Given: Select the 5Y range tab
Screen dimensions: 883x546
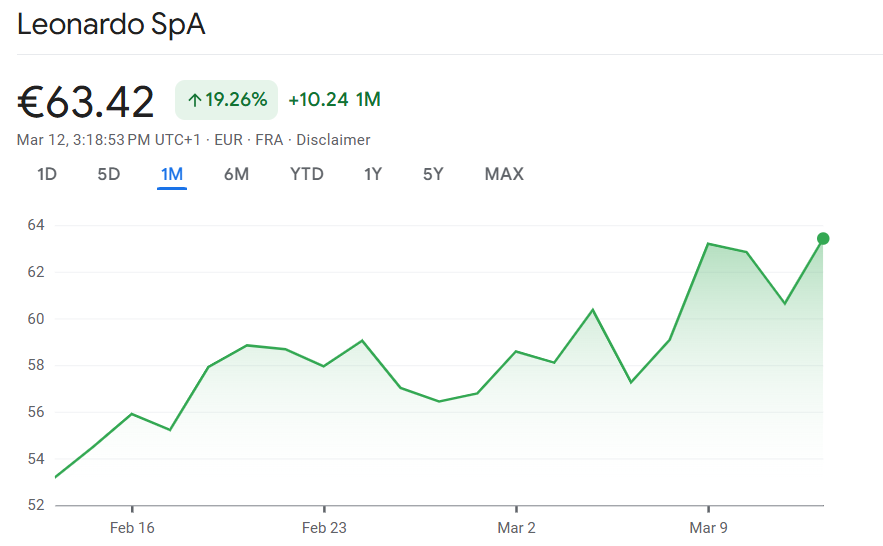Looking at the screenshot, I should [433, 174].
